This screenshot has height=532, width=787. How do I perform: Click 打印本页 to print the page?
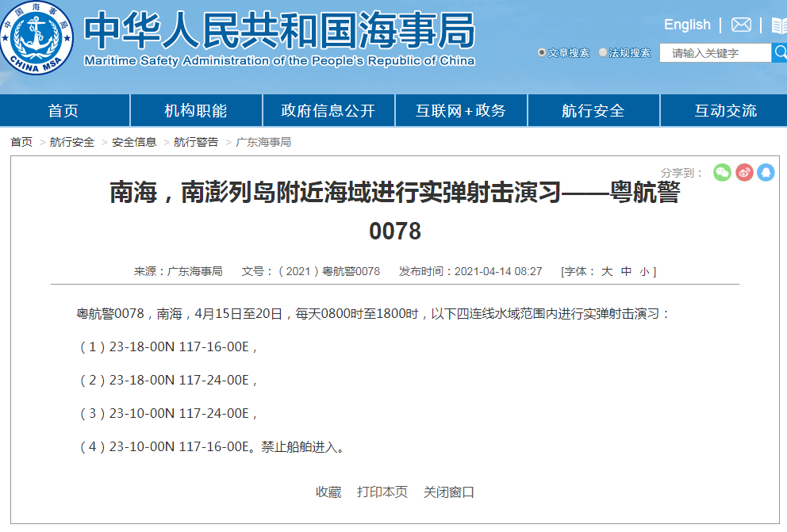click(x=382, y=492)
